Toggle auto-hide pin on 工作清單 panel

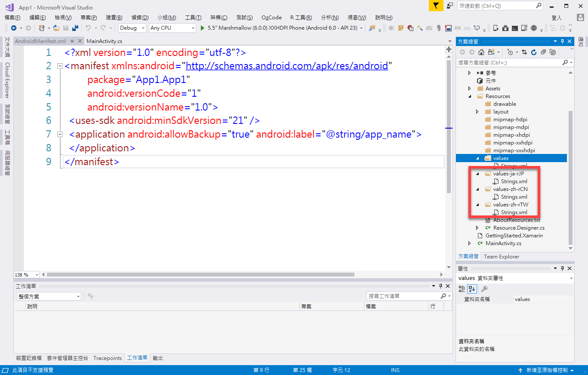coord(440,286)
